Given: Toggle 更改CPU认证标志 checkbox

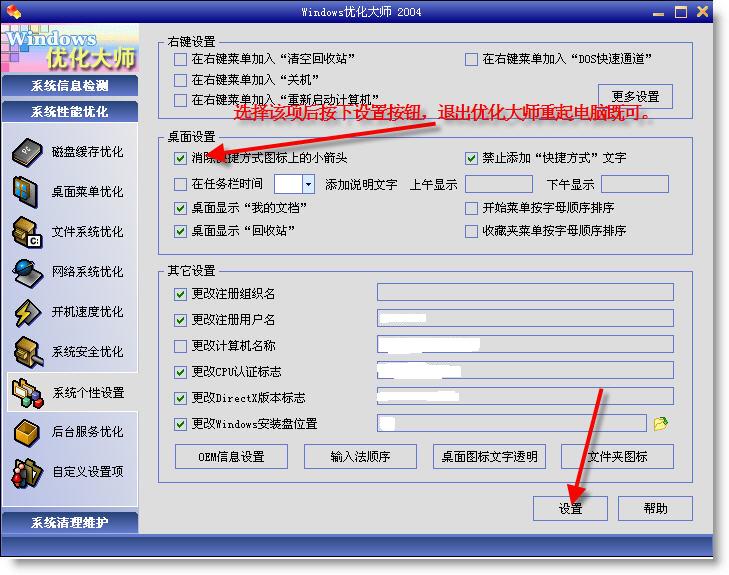Looking at the screenshot, I should click(x=180, y=372).
